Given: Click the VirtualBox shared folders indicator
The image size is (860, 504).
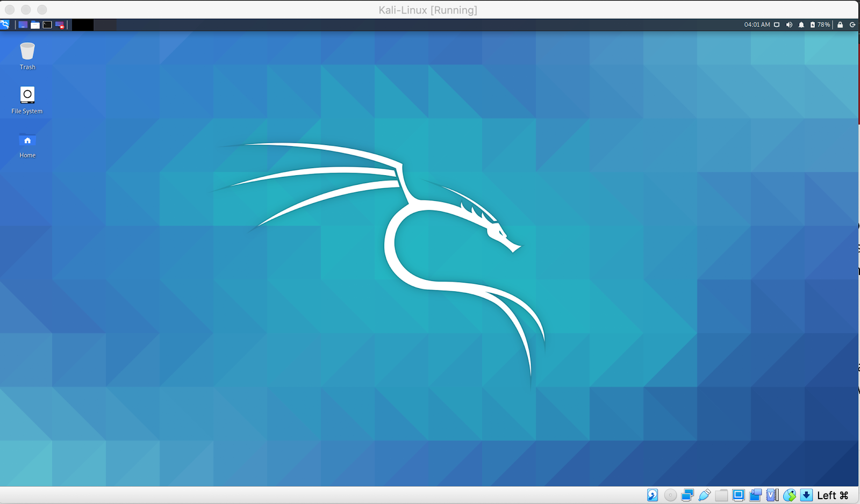Looking at the screenshot, I should click(721, 495).
